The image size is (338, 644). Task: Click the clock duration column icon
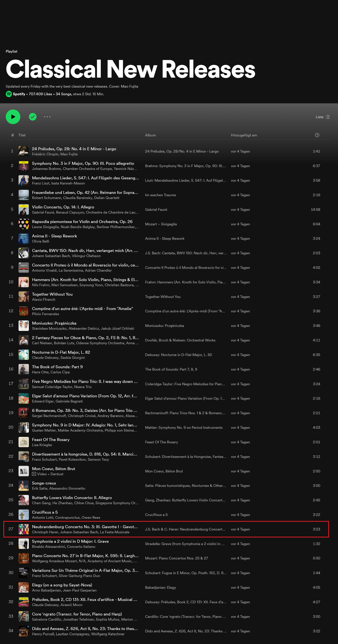[317, 135]
